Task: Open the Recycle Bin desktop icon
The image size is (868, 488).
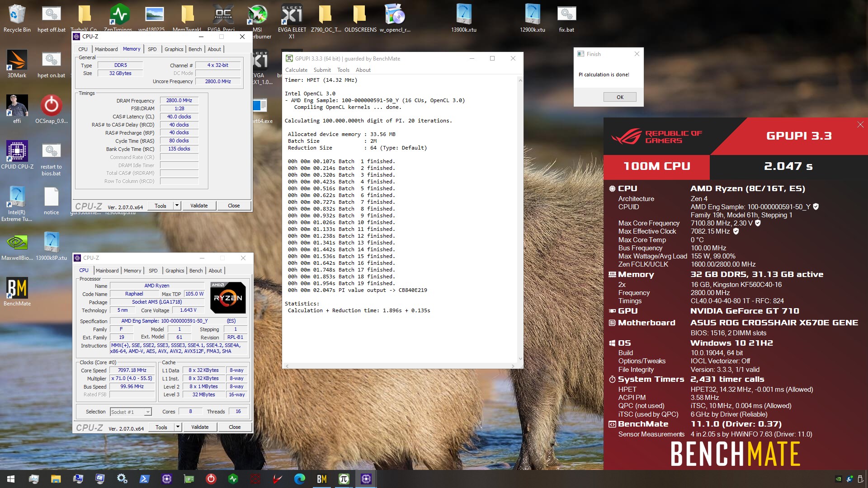Action: pos(17,18)
